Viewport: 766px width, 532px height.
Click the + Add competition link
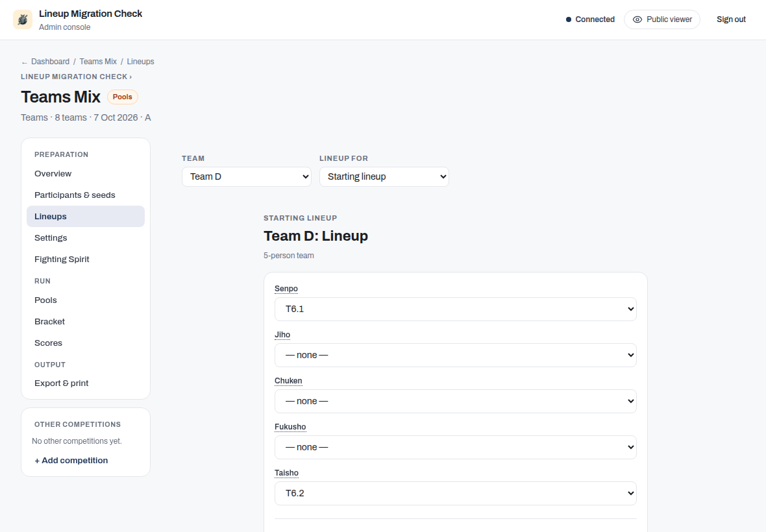pos(71,460)
